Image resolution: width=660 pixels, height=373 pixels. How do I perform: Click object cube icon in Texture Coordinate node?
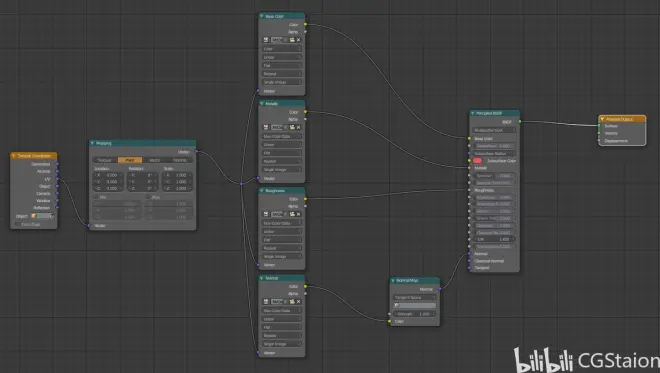pyautogui.click(x=34, y=216)
